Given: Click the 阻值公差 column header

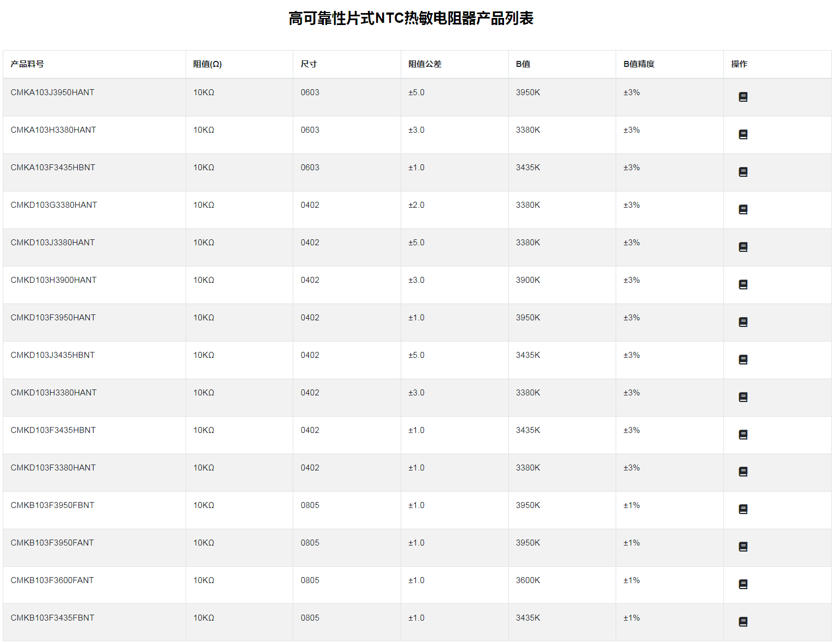Looking at the screenshot, I should (x=425, y=64).
